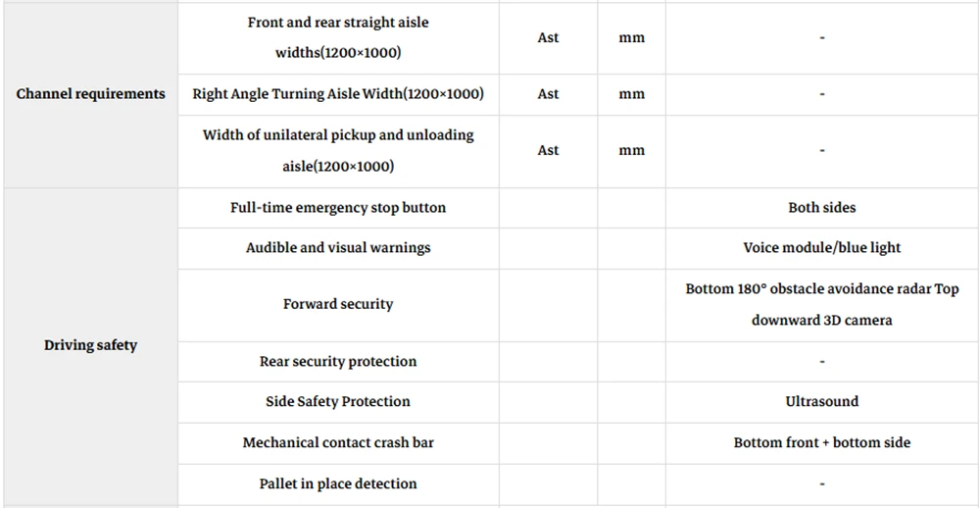
Task: Click the Side Safety Protection label
Action: (338, 402)
